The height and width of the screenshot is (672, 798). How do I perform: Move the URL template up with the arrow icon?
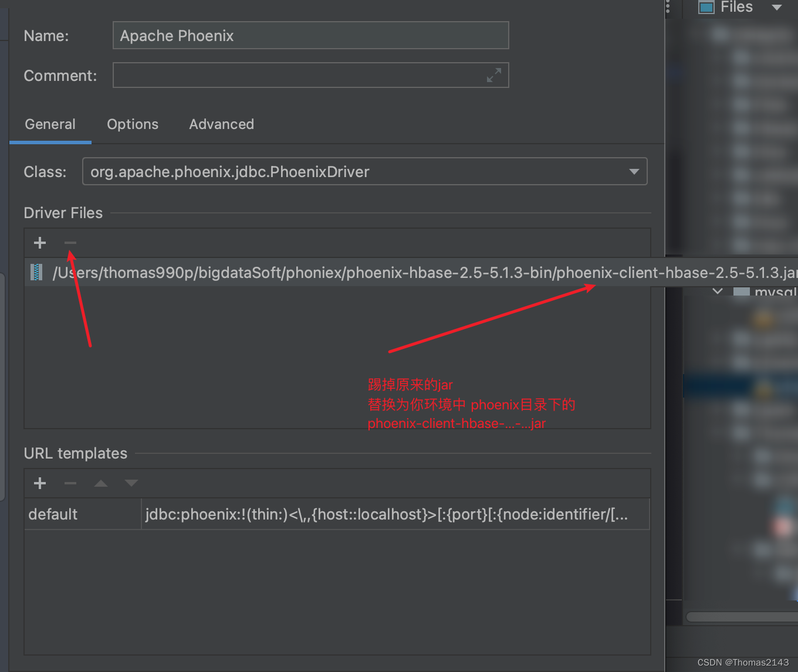(x=100, y=483)
